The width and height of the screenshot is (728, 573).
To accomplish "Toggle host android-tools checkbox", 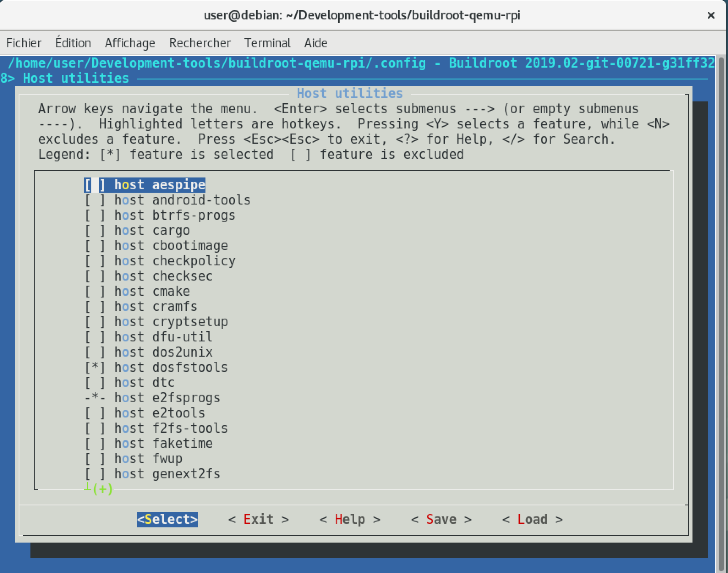I will [x=95, y=200].
